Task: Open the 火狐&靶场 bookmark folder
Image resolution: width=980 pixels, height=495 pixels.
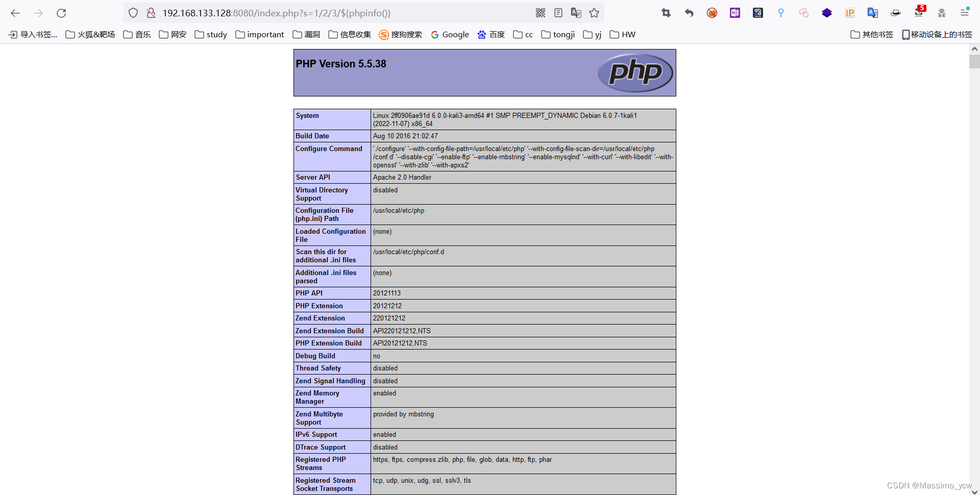Action: point(90,35)
